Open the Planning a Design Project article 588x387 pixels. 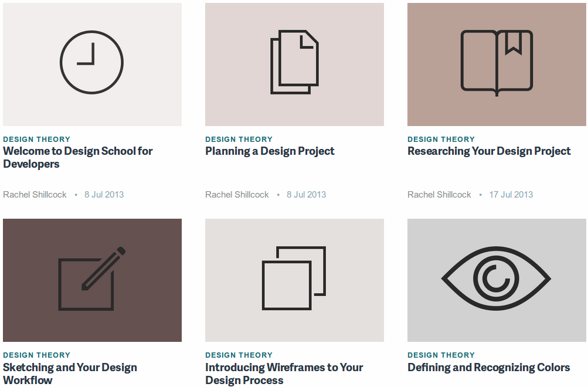point(270,151)
